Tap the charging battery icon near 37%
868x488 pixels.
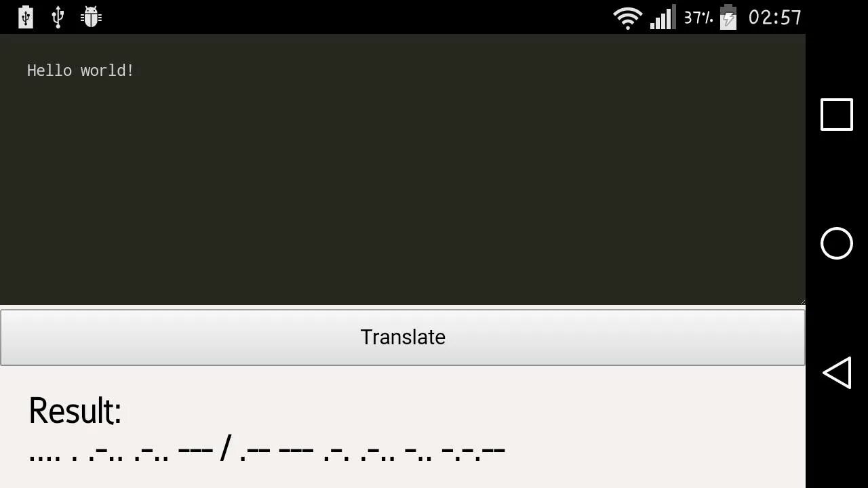point(728,18)
